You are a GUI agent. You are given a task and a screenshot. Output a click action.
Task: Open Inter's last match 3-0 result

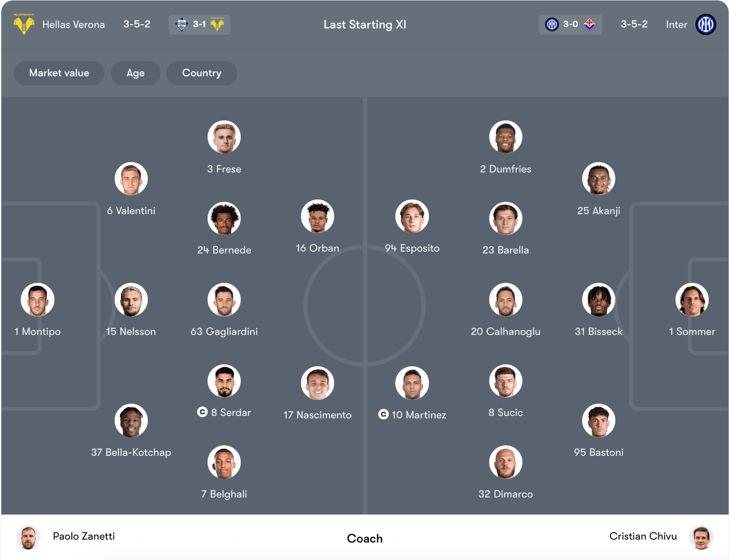pos(570,24)
